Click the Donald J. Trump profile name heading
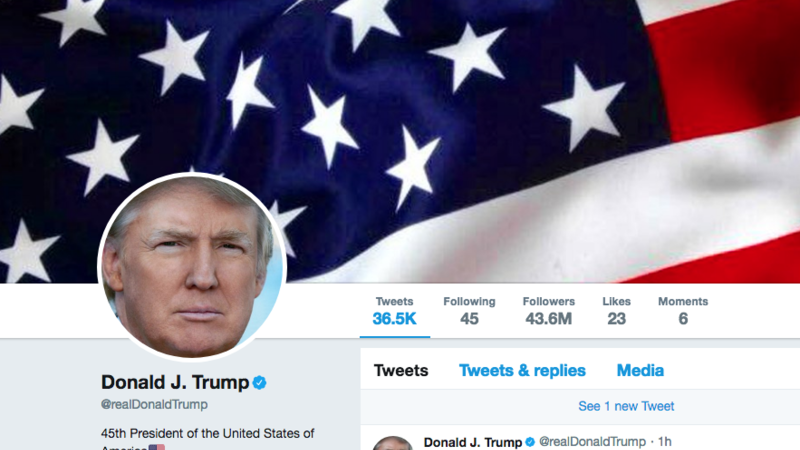Image resolution: width=800 pixels, height=450 pixels. pyautogui.click(x=175, y=382)
